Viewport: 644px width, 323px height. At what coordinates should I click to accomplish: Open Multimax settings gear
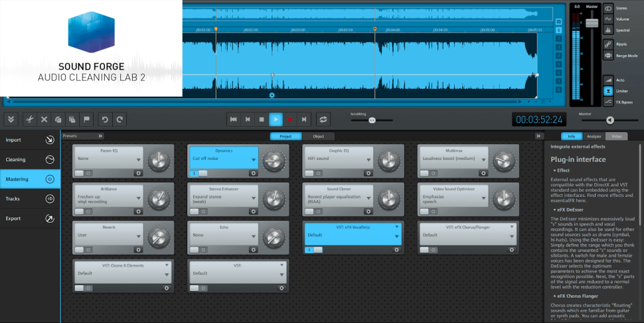(483, 173)
